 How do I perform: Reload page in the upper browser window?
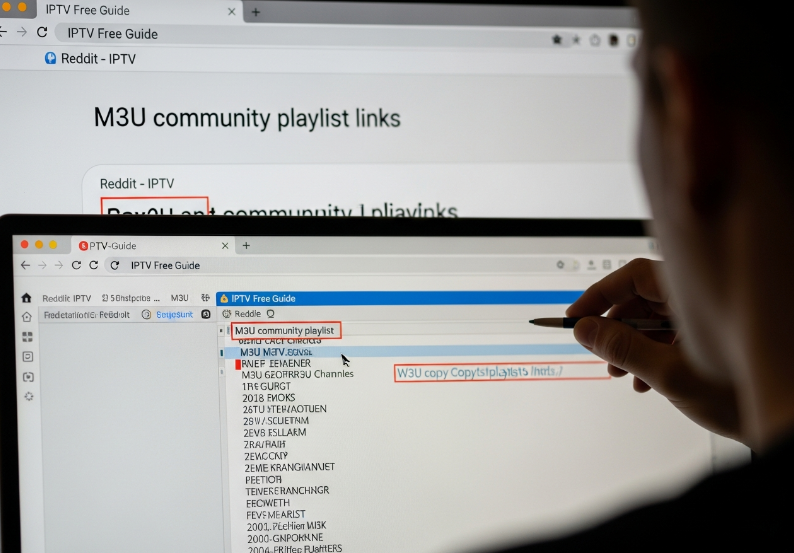(42, 32)
